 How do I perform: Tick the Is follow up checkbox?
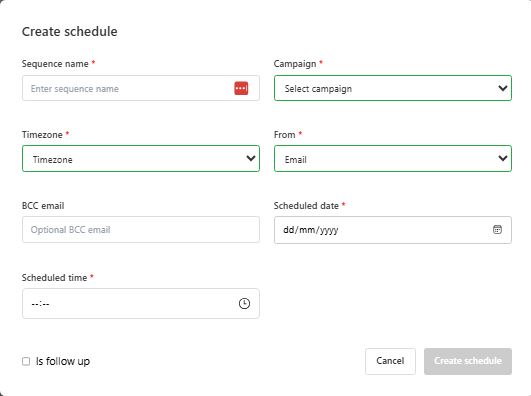(x=26, y=361)
